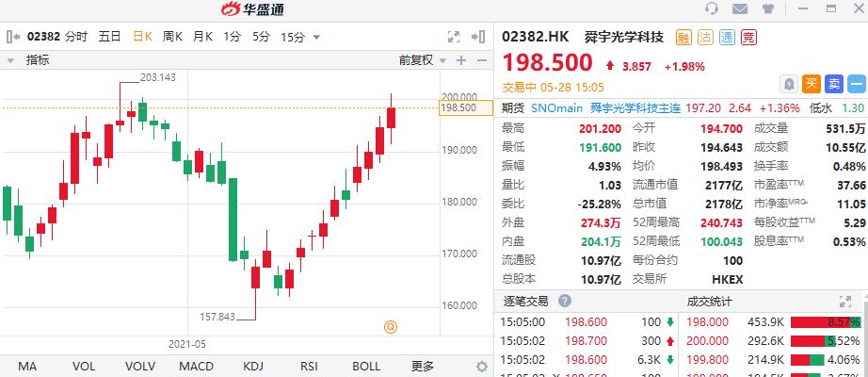Switch to 15分 minute chart
The width and height of the screenshot is (868, 377).
point(292,37)
